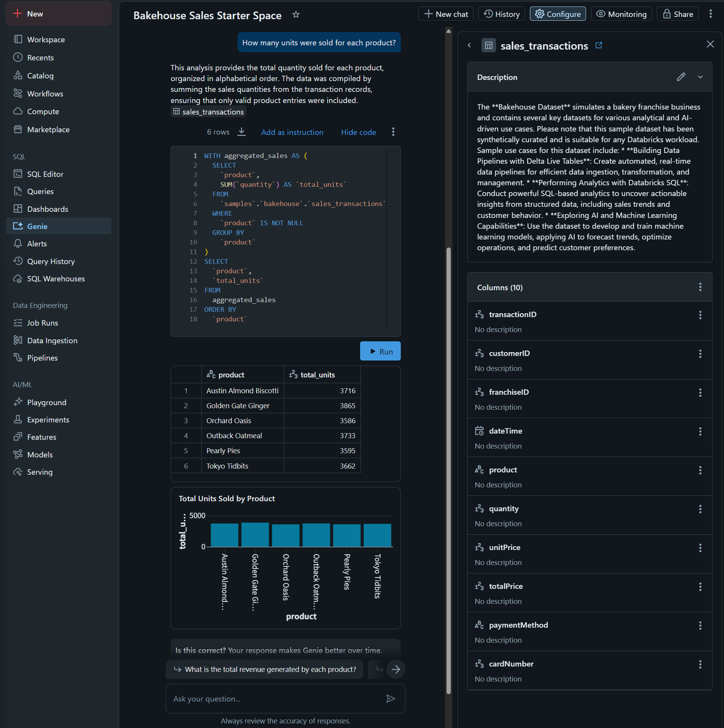Open options menu for customerID column
This screenshot has width=724, height=728.
click(x=700, y=354)
